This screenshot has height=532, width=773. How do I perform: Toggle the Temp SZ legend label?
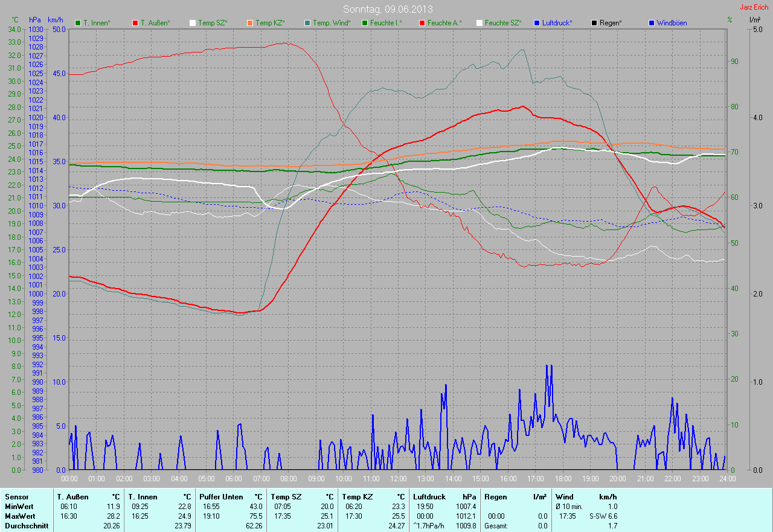point(214,23)
